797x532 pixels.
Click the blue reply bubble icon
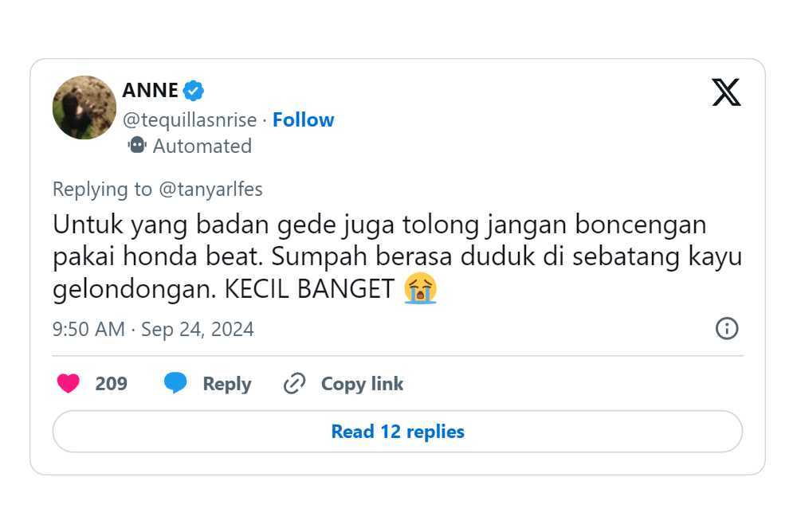coord(175,384)
